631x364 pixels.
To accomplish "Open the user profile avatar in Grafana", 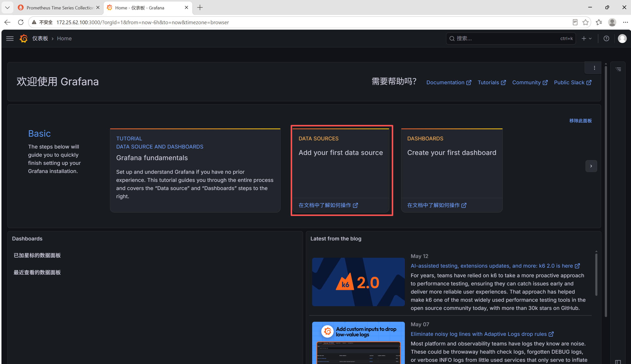I will (x=622, y=39).
